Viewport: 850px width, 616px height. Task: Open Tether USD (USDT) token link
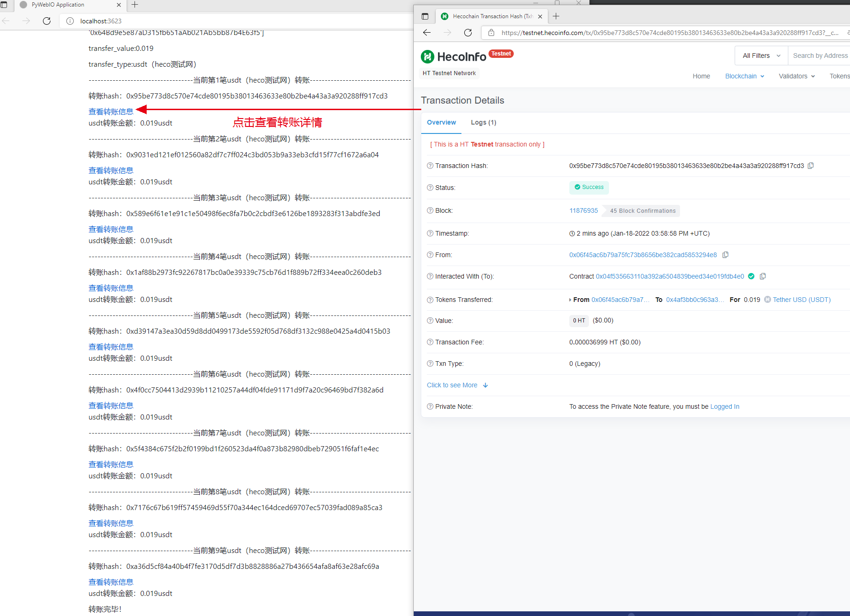801,300
